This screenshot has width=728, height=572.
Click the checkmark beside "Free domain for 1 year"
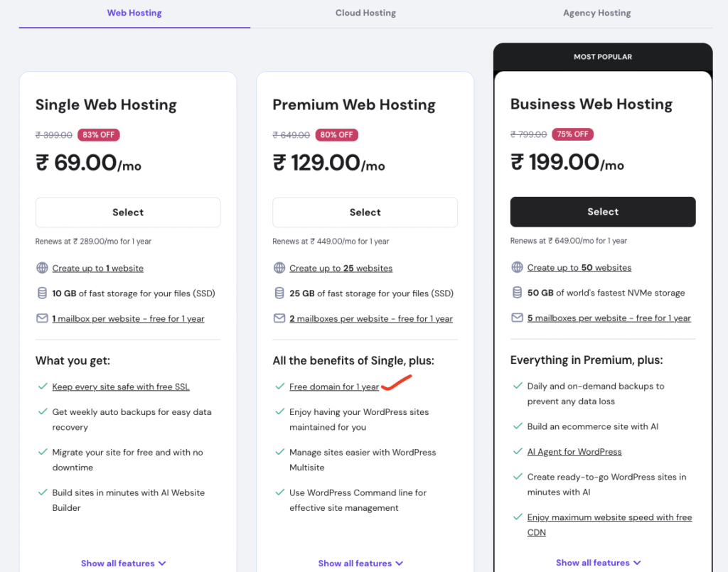click(x=279, y=387)
